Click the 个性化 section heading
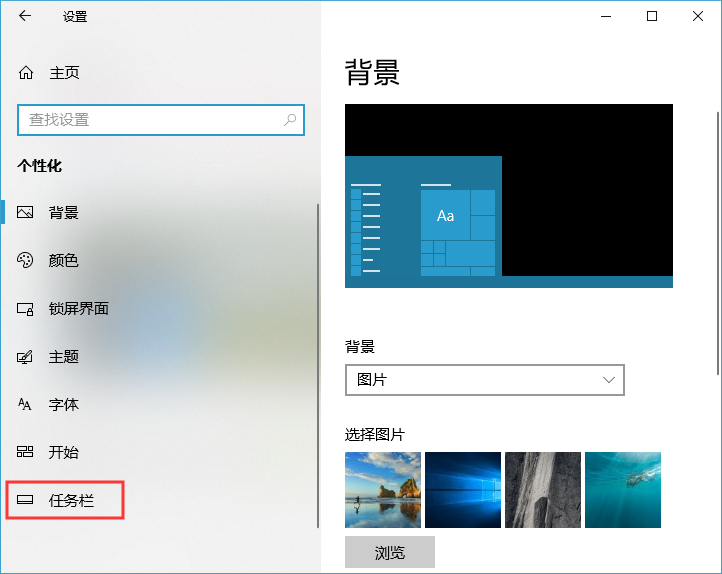 point(40,166)
